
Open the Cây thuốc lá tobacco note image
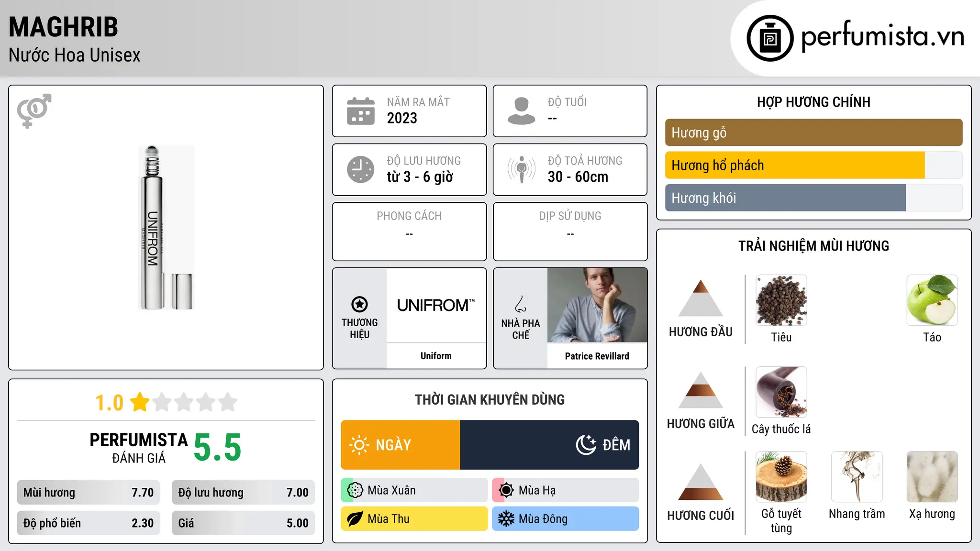click(x=781, y=392)
